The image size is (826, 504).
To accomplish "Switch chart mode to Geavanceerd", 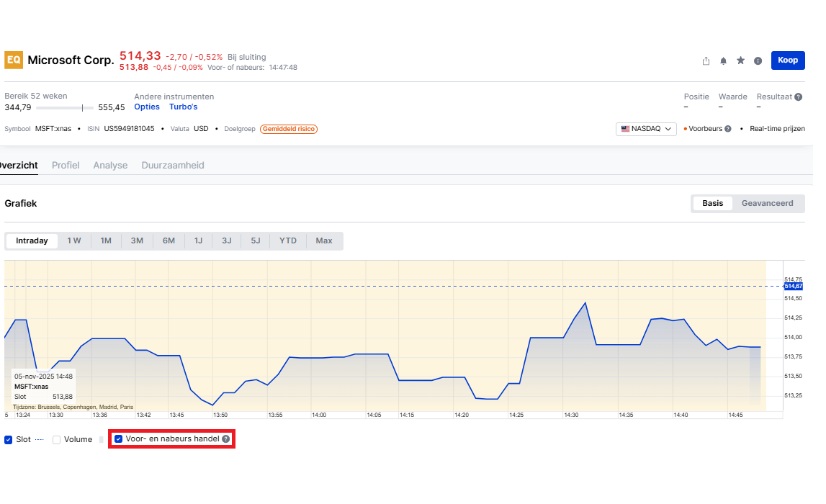I will pyautogui.click(x=767, y=203).
